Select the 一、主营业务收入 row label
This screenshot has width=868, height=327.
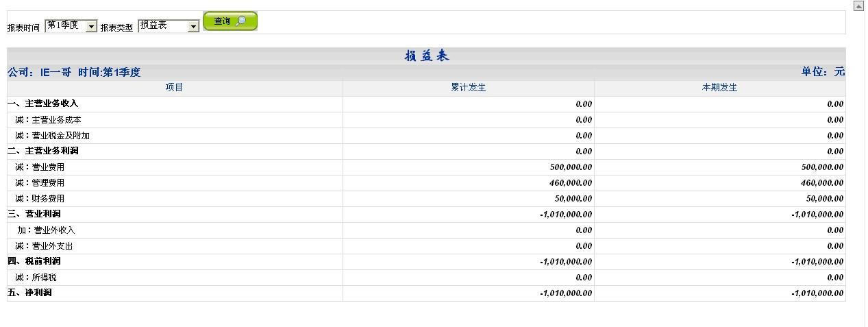(x=43, y=104)
